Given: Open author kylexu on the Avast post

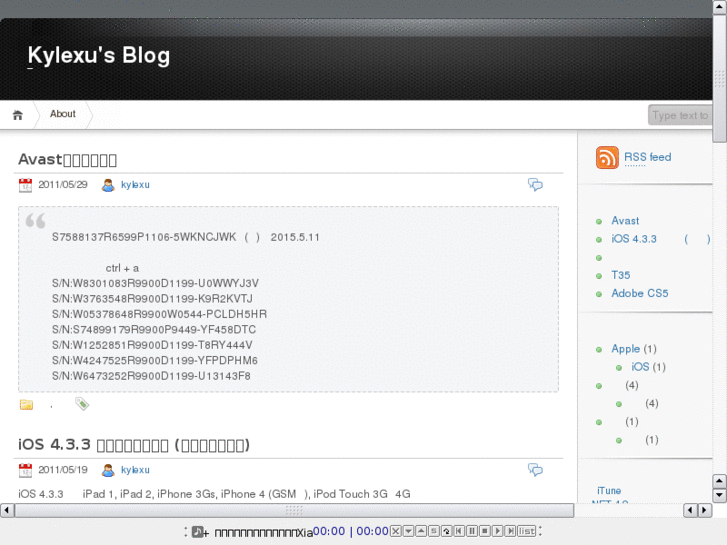Looking at the screenshot, I should (x=135, y=185).
